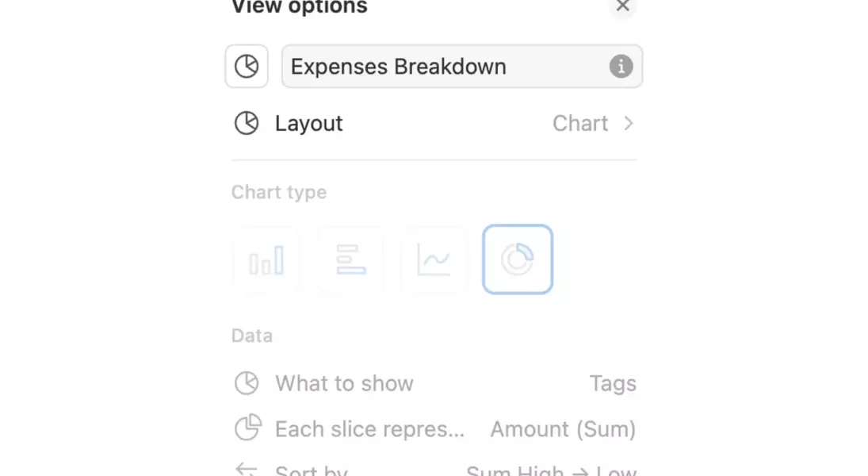Close the View options panel

point(623,6)
